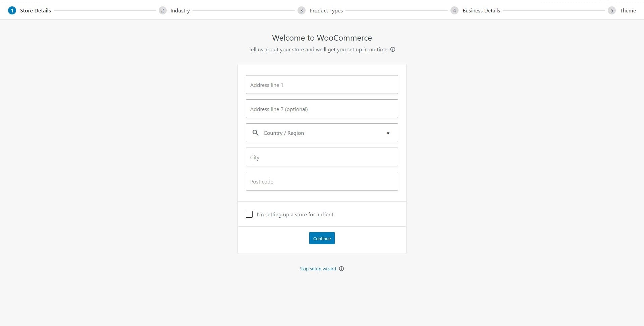Click inside the Post code field
Viewport: 644px width, 326px height.
[322, 181]
